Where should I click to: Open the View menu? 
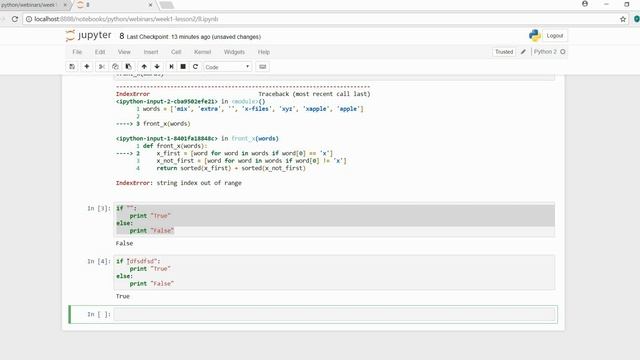coord(124,52)
